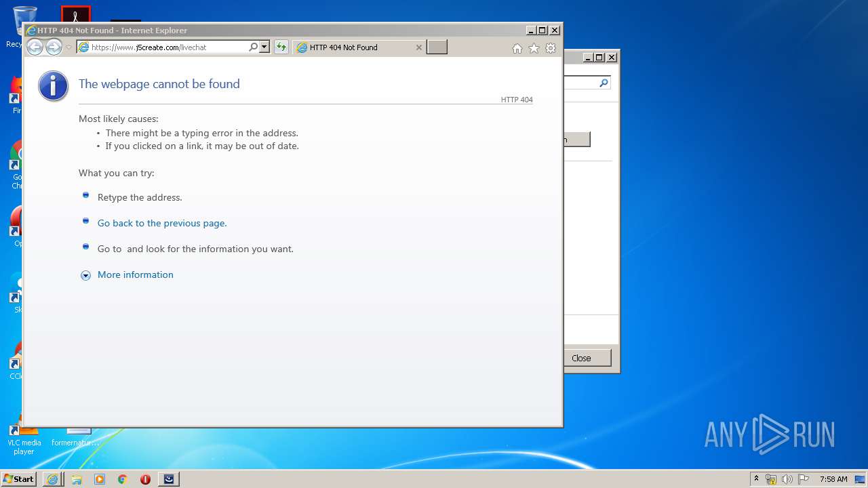Viewport: 868px width, 488px height.
Task: Open Favorites star icon
Action: click(534, 48)
